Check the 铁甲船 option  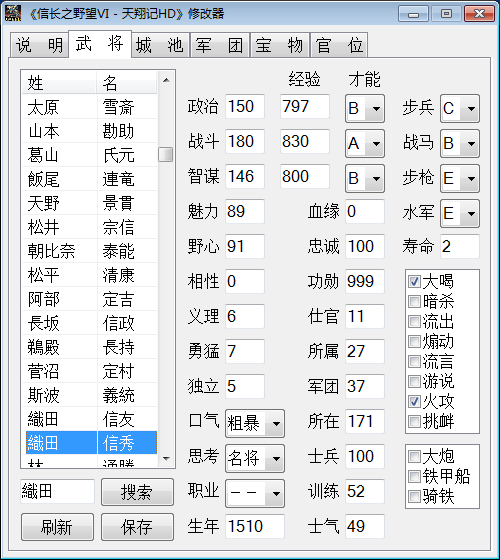[x=414, y=476]
